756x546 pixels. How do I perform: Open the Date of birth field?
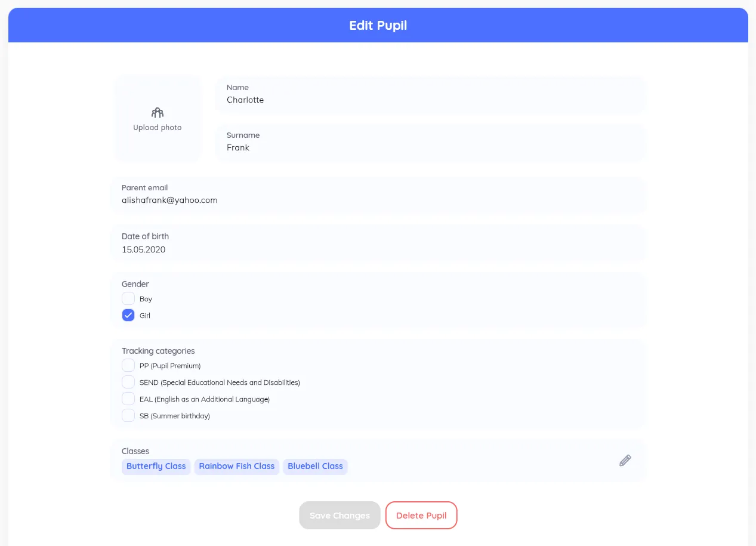coord(377,249)
